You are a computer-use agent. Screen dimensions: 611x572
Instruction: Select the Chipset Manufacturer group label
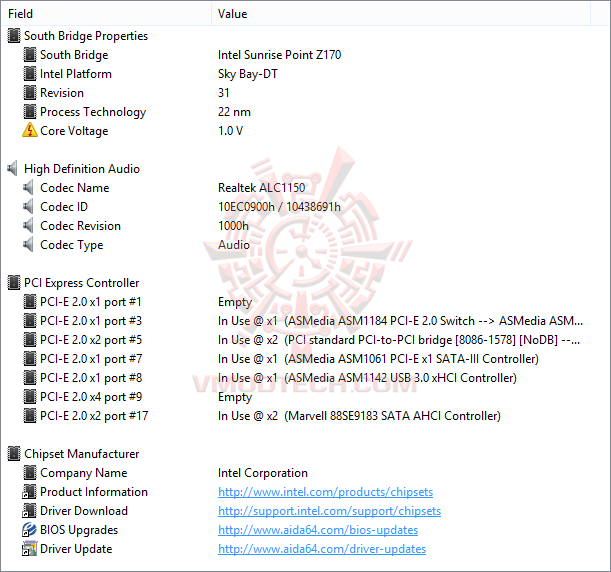tap(81, 454)
